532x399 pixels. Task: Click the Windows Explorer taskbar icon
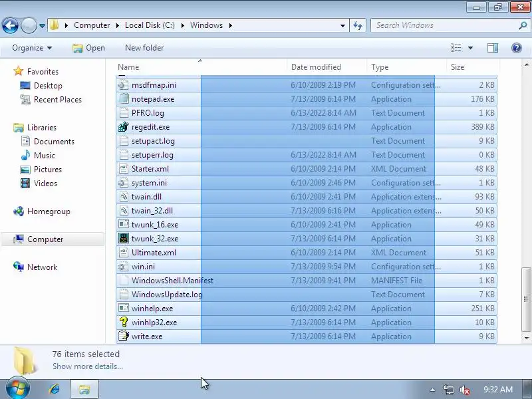[x=84, y=389]
